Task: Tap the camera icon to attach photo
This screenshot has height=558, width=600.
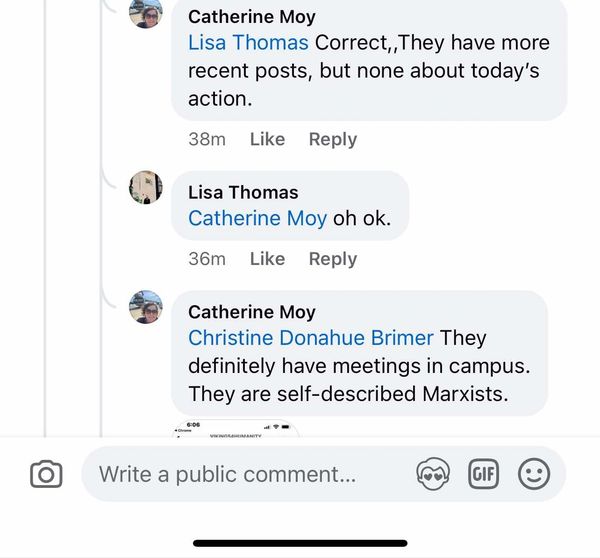Action: click(46, 474)
